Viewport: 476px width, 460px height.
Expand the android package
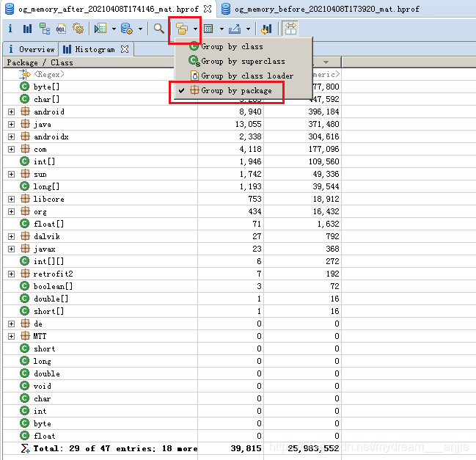click(x=11, y=112)
